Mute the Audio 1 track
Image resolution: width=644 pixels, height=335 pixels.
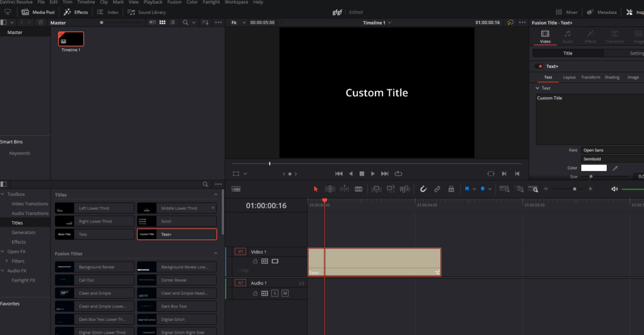[285, 293]
